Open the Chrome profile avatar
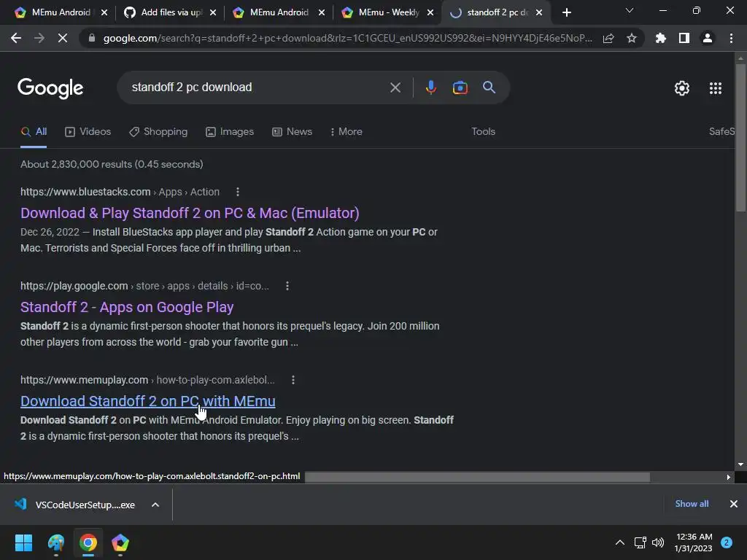 click(708, 38)
